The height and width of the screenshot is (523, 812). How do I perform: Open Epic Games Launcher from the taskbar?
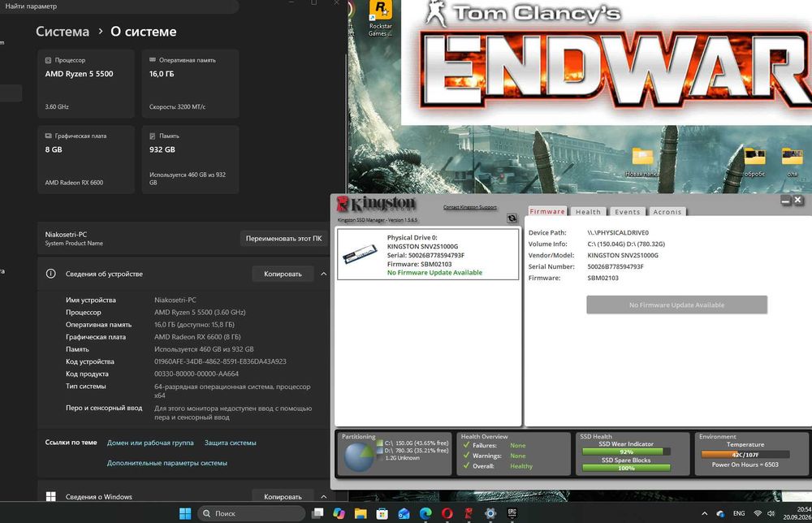tap(512, 513)
